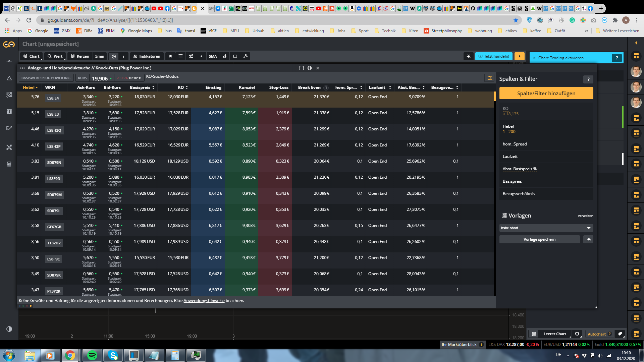Click the share nodes icon in toolbar

coord(246,56)
